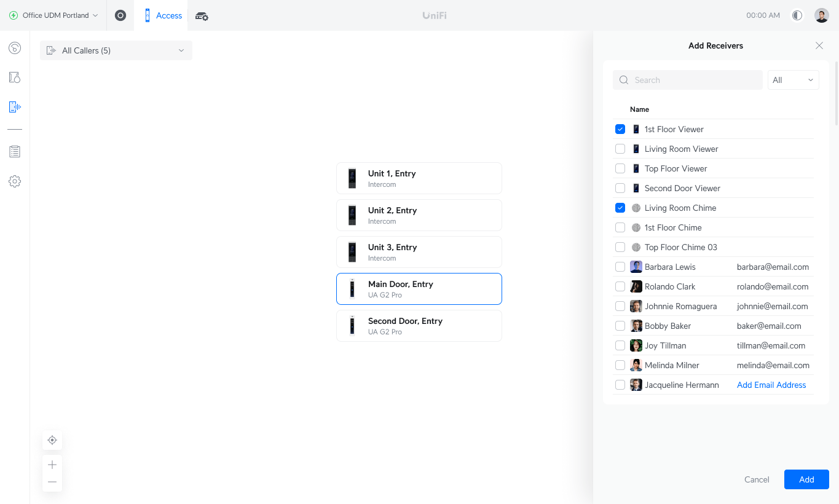Click the UniFi OS circle icon
The image size is (839, 504).
pyautogui.click(x=120, y=15)
